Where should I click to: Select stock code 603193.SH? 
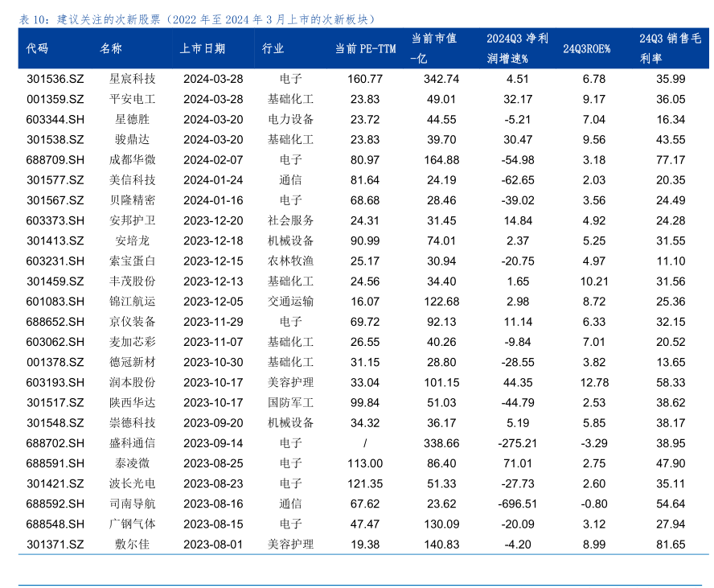[x=55, y=382]
